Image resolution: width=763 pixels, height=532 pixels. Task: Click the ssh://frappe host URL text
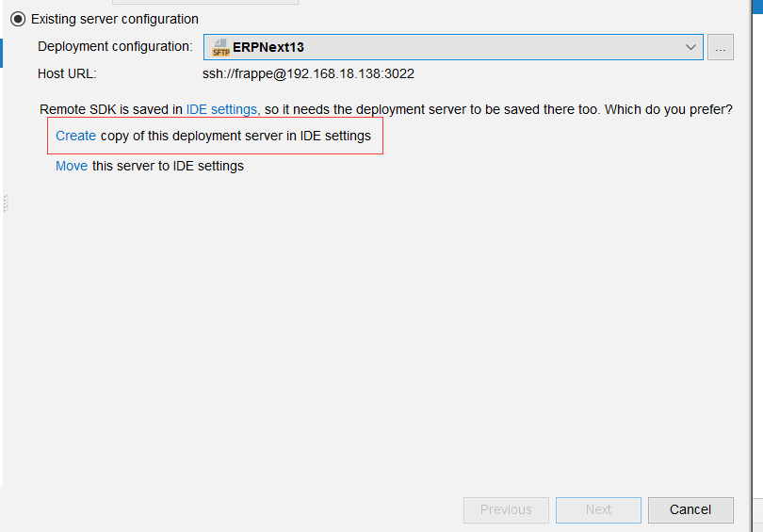[x=309, y=74]
